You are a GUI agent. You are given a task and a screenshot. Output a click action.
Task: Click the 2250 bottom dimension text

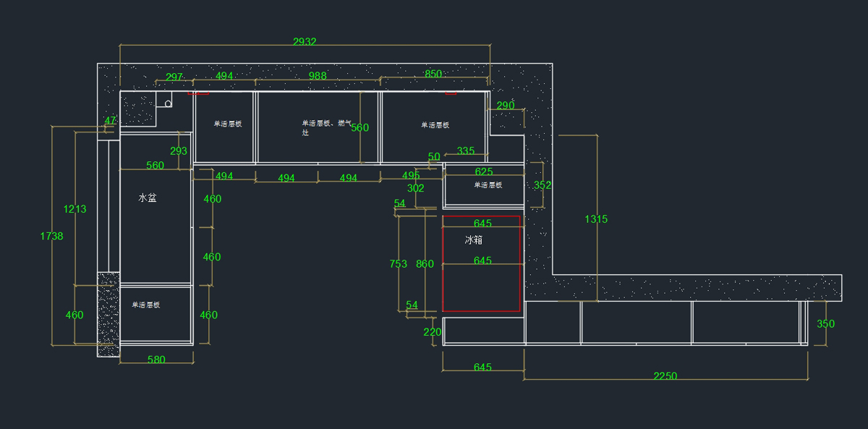[665, 375]
